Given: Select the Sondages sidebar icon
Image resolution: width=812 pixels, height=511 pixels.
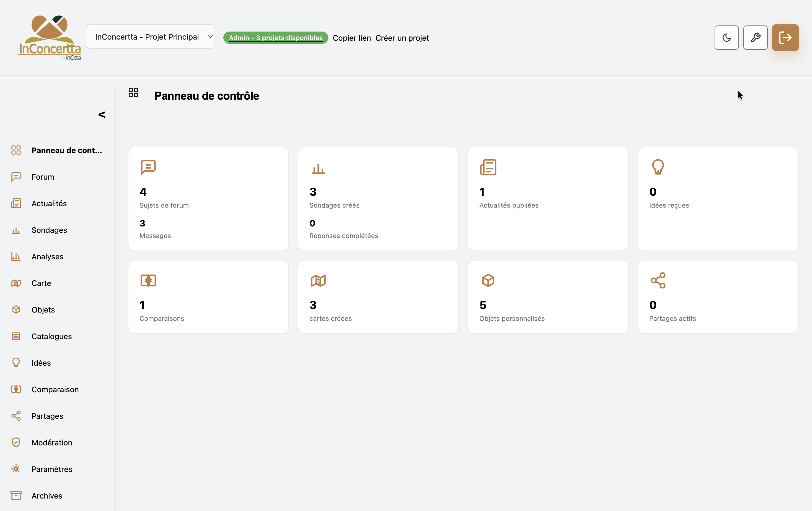Looking at the screenshot, I should coord(16,230).
